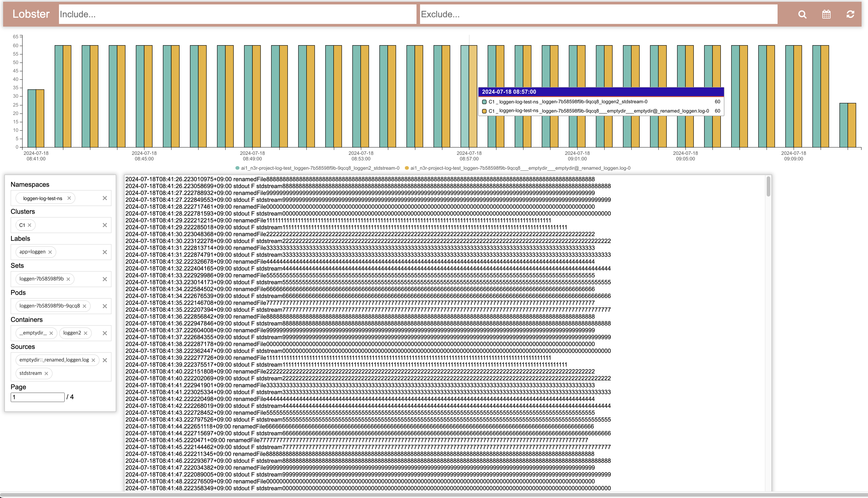Open the calendar date picker icon
The height and width of the screenshot is (498, 868).
826,14
